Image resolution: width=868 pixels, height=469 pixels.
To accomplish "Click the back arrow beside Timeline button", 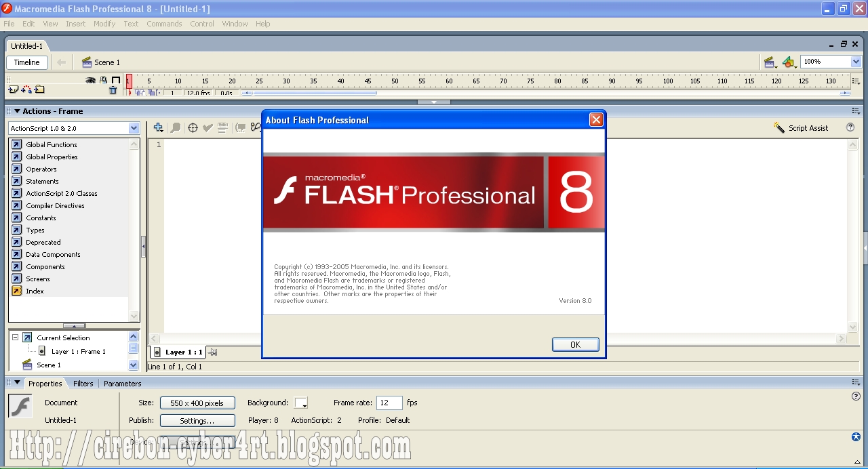I will tap(61, 62).
